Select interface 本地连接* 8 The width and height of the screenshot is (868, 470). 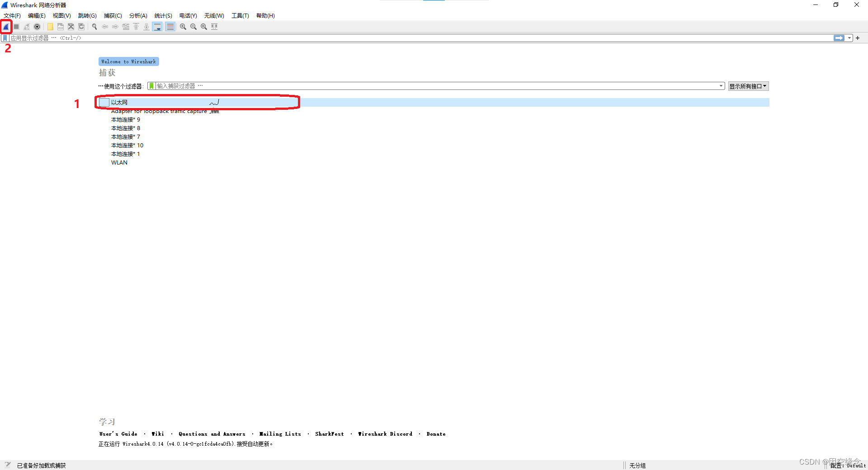[x=434, y=128]
